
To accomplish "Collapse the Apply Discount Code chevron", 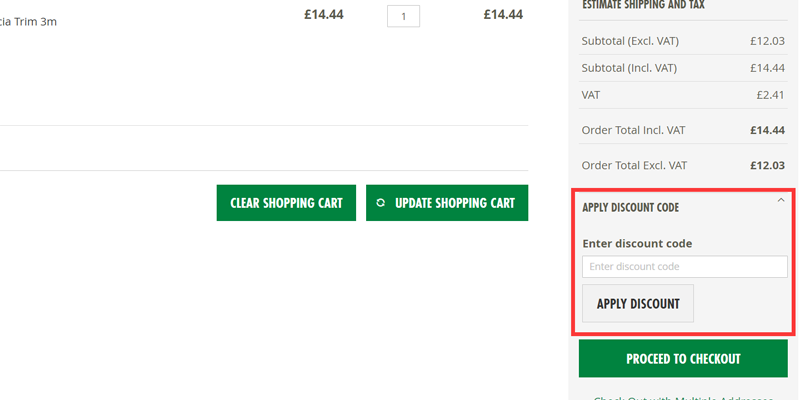I will pos(781,201).
